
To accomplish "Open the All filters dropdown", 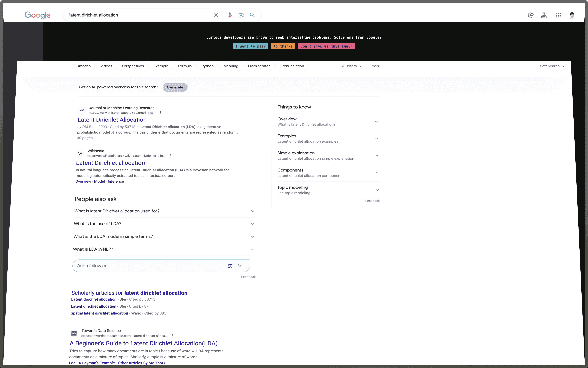I will coord(351,66).
